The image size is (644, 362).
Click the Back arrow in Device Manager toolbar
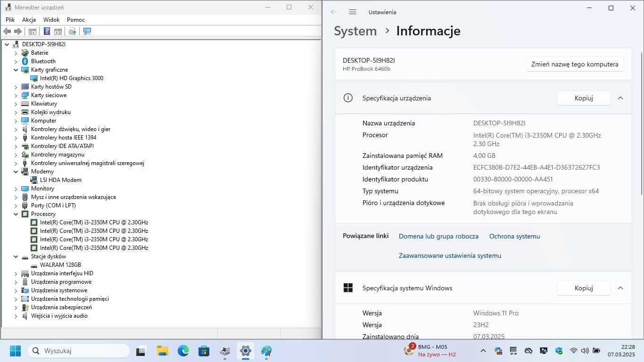click(x=7, y=32)
